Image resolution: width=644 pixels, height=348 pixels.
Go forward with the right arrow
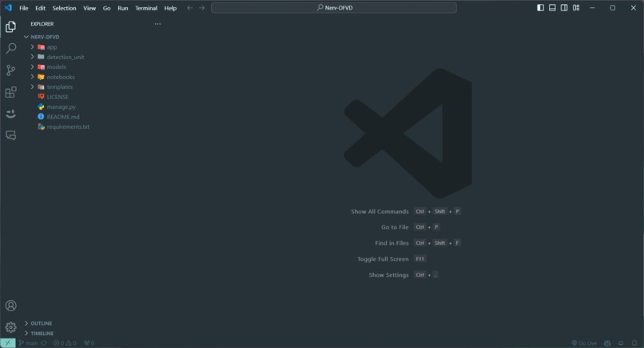201,8
